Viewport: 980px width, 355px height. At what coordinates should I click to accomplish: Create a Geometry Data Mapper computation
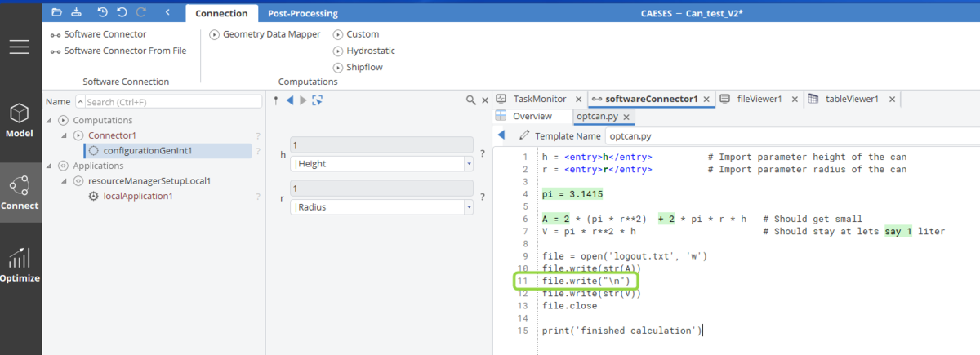click(265, 34)
